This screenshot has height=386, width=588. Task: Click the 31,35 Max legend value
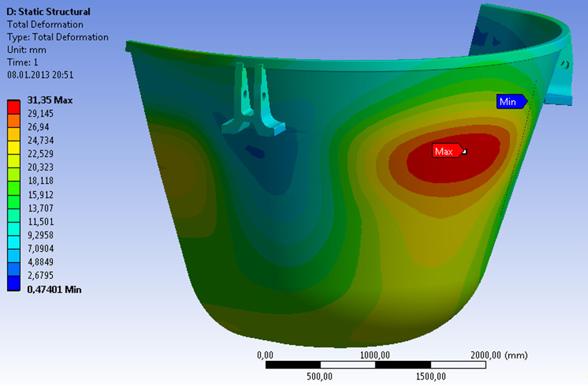tap(50, 100)
